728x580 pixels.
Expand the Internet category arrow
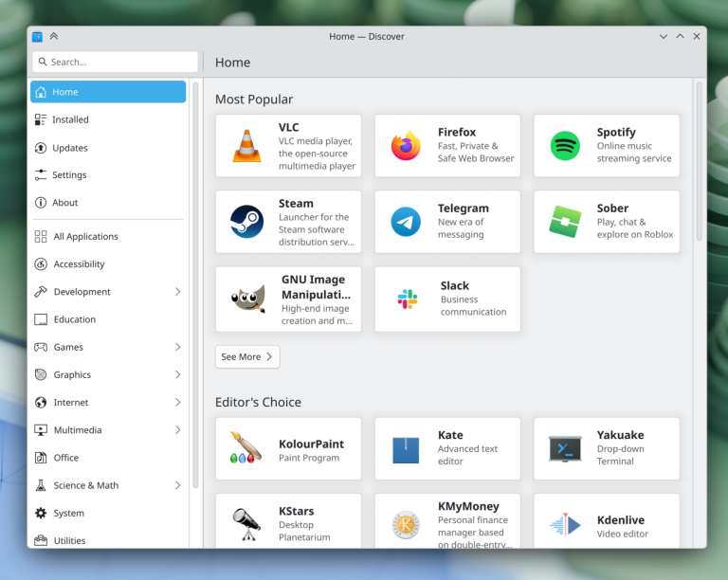tap(178, 402)
